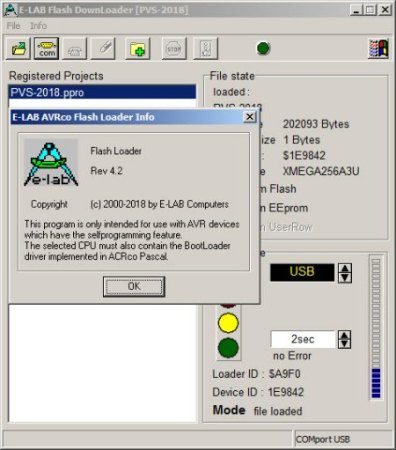Select the COM port toolbar button
Screen dimensions: 396x450
tap(46, 49)
